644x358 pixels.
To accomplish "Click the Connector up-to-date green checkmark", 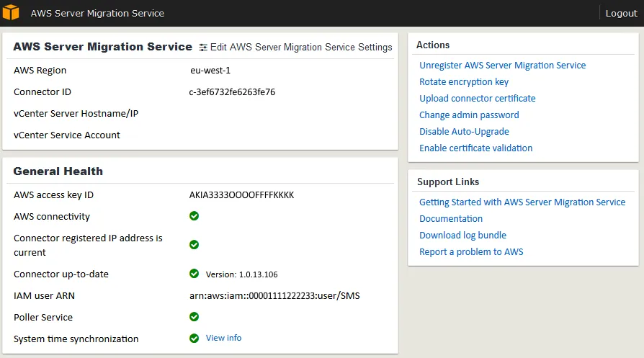I will [x=194, y=273].
